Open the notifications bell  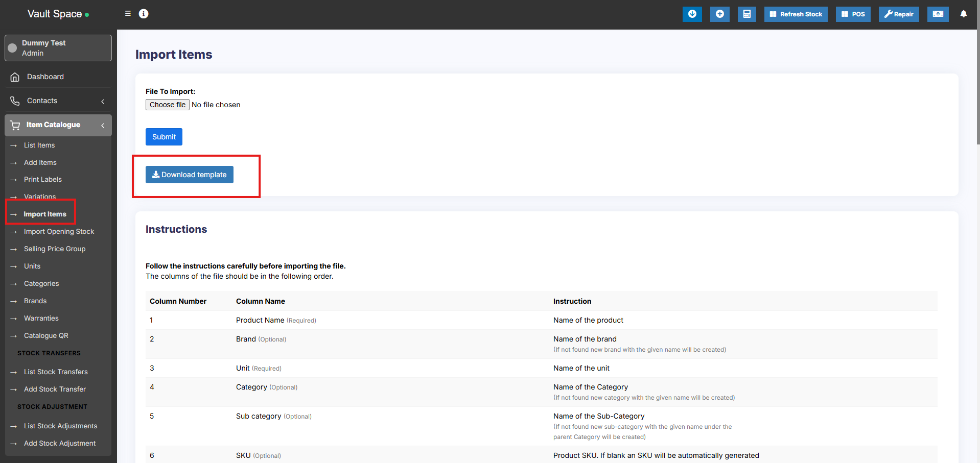click(x=963, y=14)
